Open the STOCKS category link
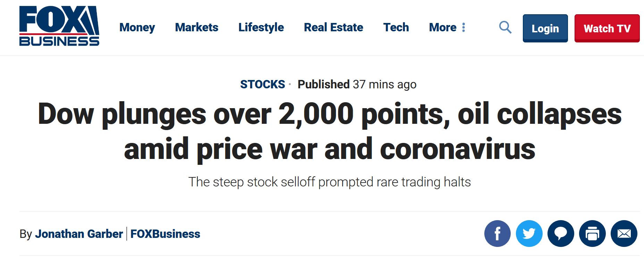 (262, 85)
